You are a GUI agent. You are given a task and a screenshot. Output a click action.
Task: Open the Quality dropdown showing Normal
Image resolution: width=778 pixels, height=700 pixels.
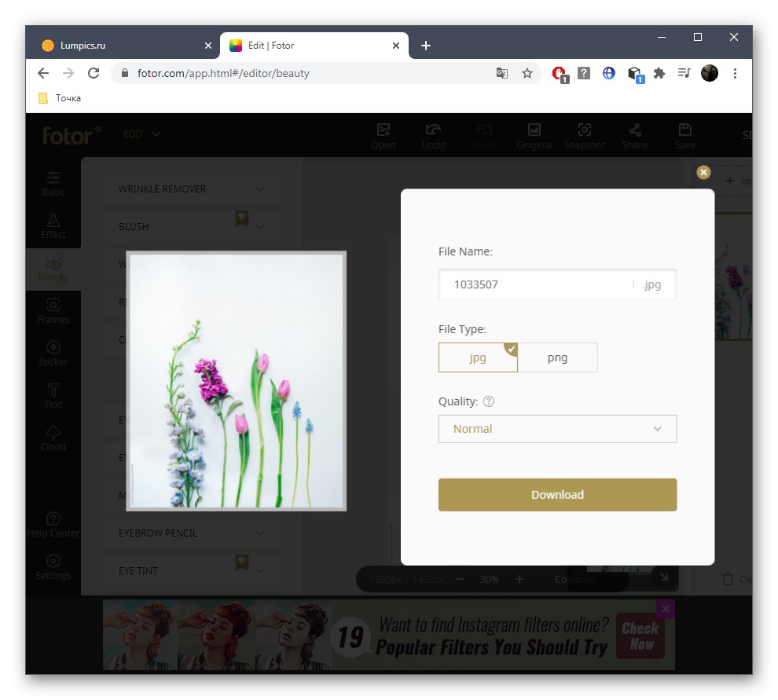click(557, 429)
